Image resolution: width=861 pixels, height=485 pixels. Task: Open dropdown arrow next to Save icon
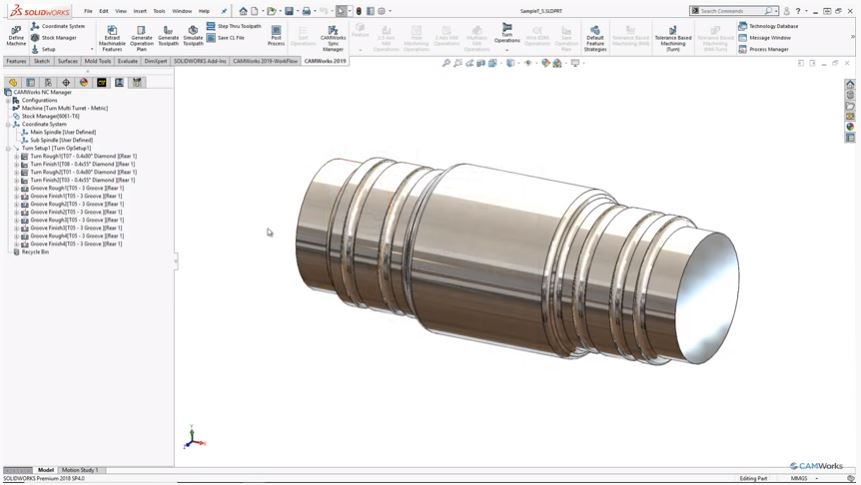(x=297, y=11)
